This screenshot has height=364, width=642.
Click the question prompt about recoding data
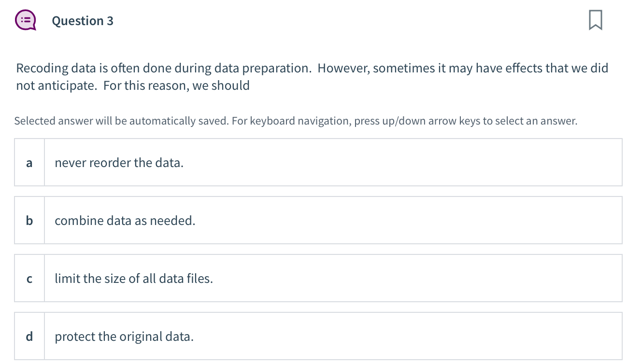click(x=312, y=76)
